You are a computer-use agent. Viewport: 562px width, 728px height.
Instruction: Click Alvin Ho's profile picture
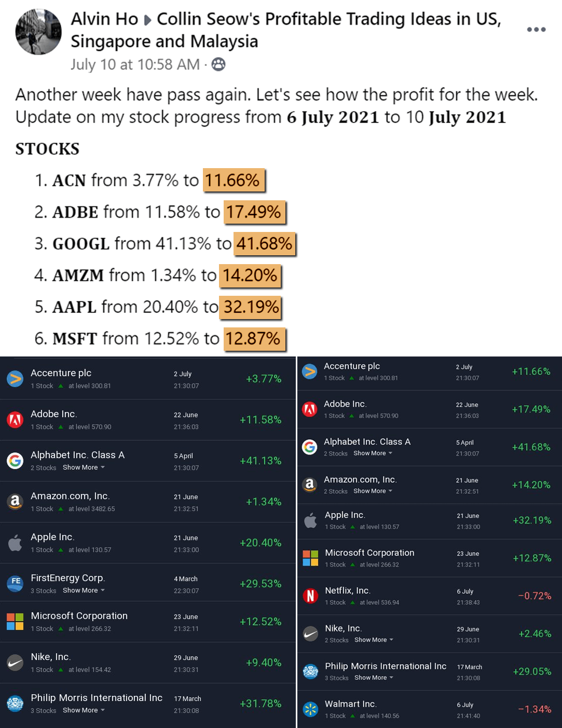click(x=38, y=32)
